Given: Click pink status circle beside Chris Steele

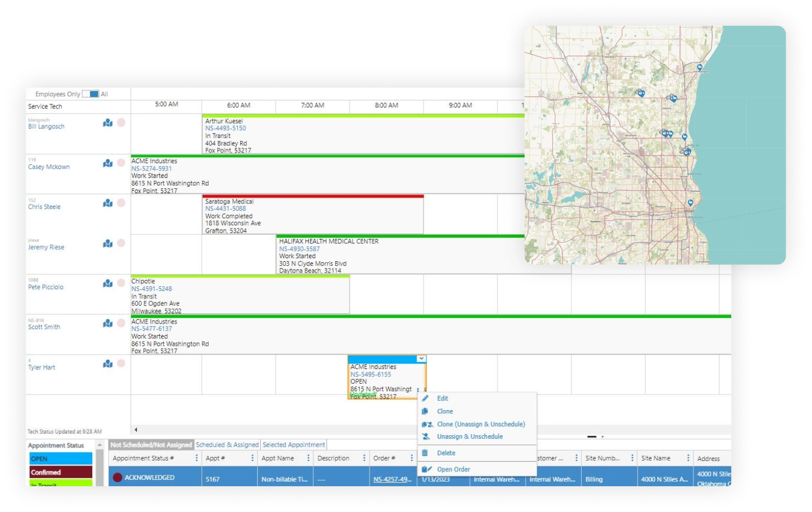Looking at the screenshot, I should pos(121,203).
